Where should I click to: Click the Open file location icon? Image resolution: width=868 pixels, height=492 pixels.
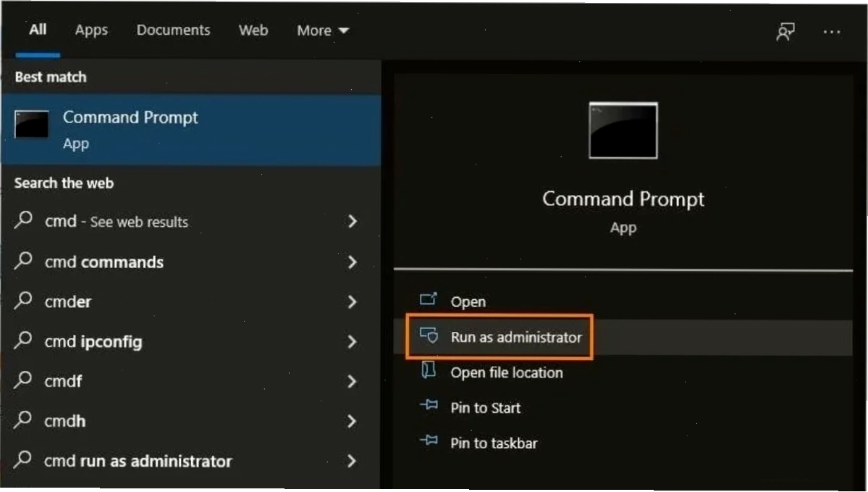[x=429, y=370]
